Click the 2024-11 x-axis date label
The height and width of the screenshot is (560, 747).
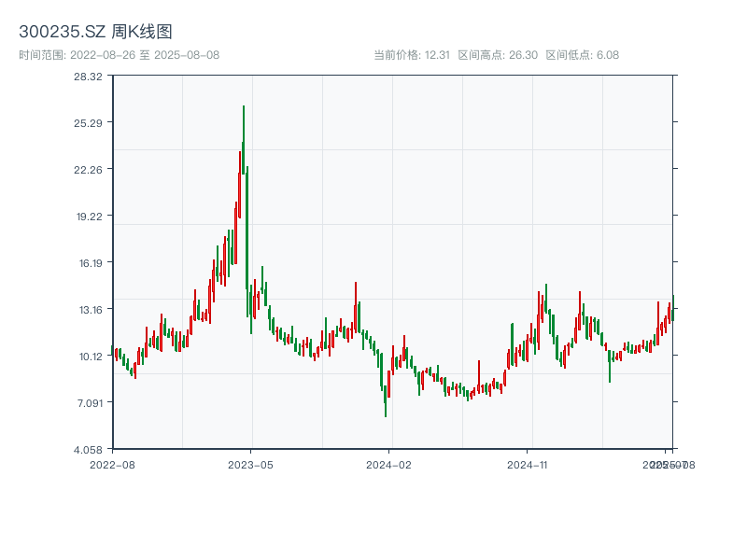click(529, 464)
